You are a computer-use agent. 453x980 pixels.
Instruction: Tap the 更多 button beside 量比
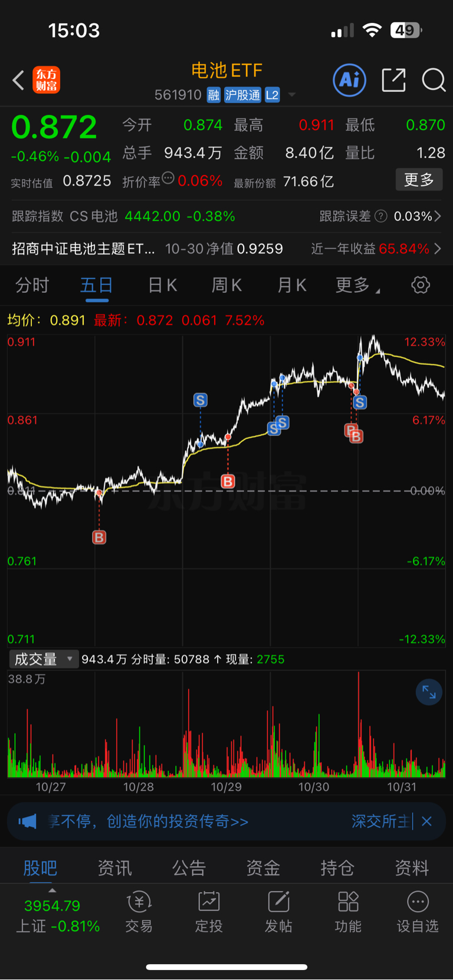coord(419,180)
